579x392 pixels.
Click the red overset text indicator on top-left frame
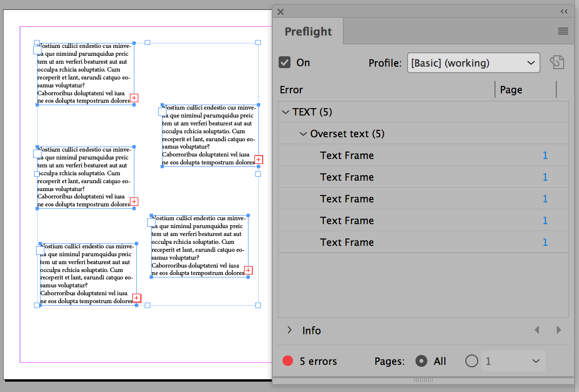[134, 98]
